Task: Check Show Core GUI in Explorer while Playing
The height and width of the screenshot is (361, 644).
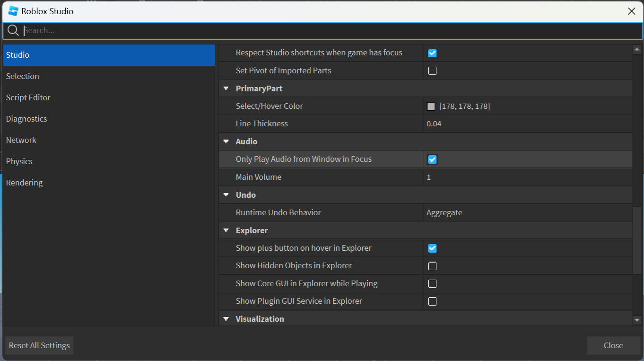Action: point(432,284)
